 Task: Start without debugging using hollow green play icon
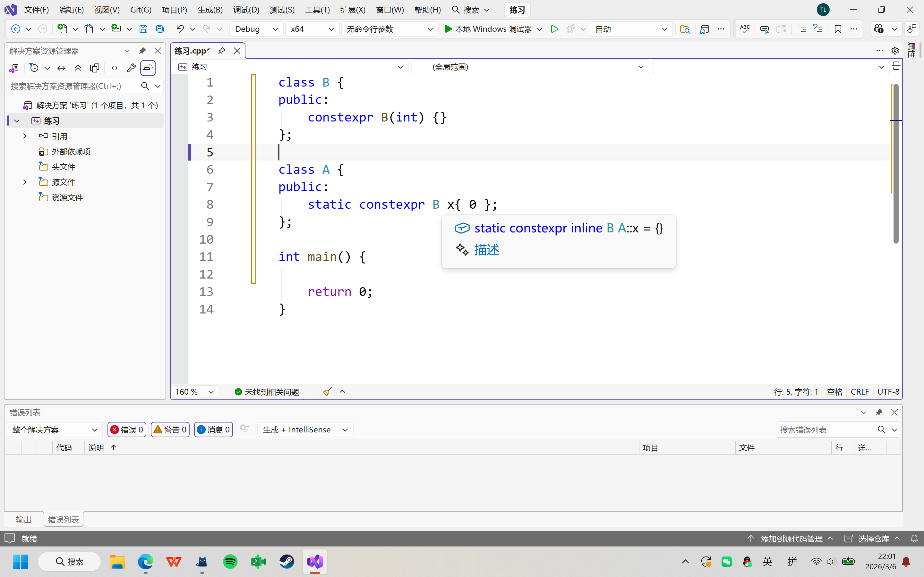coord(554,29)
